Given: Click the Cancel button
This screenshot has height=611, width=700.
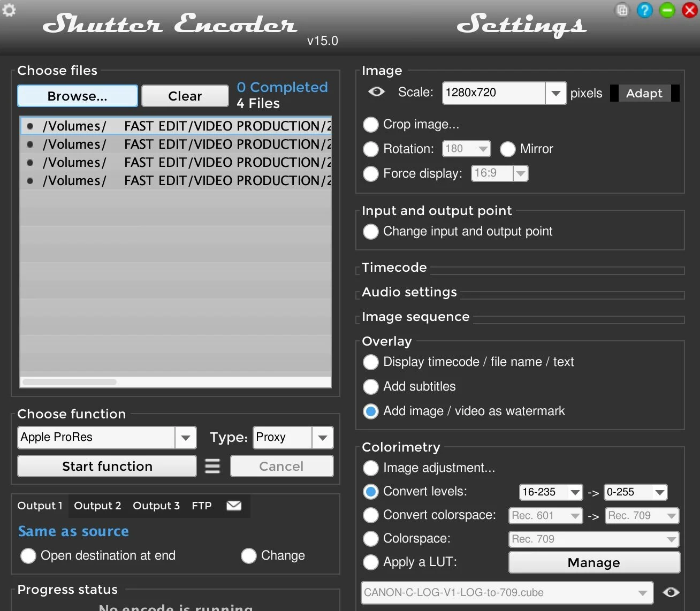Looking at the screenshot, I should (x=281, y=466).
